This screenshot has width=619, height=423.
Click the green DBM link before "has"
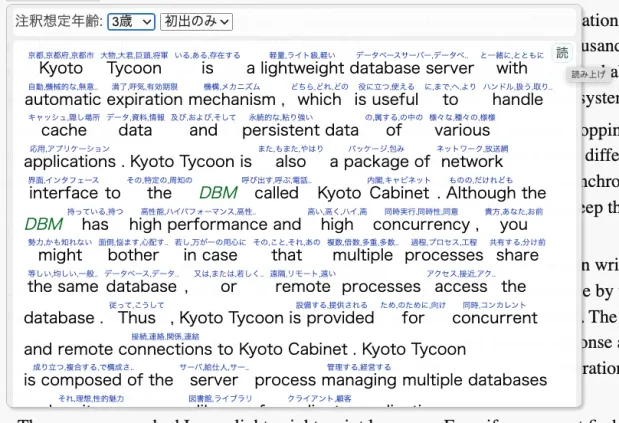pos(43,224)
